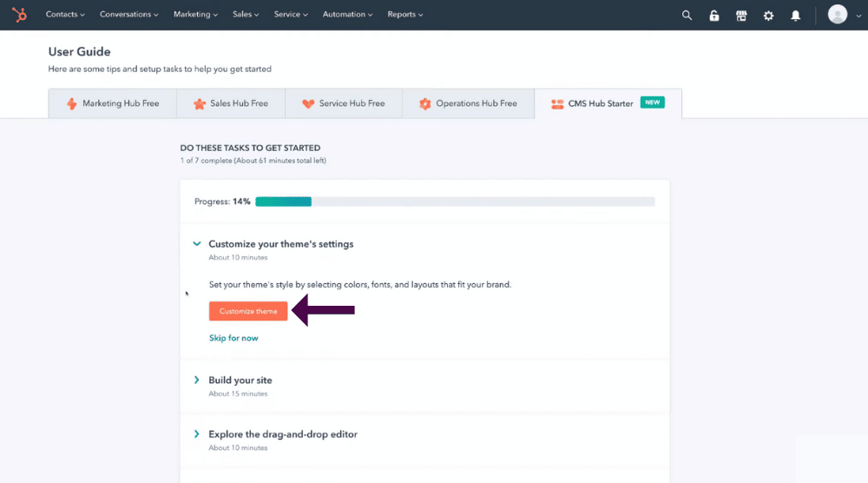Open the settings gear icon

click(x=768, y=16)
